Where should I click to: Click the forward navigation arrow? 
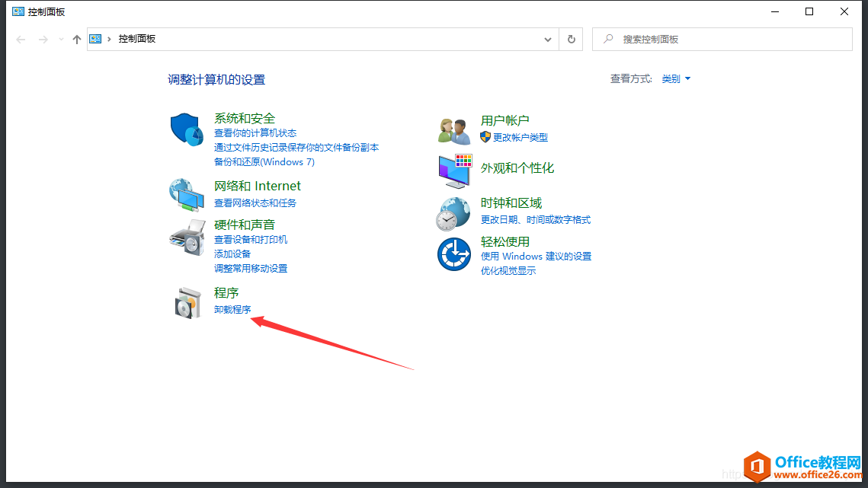(43, 40)
